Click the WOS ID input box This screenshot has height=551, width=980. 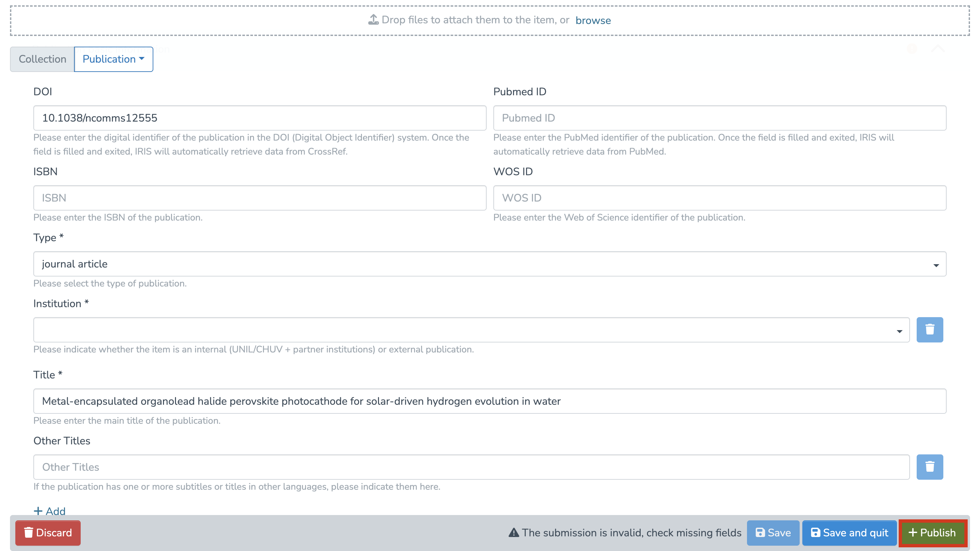pos(719,198)
